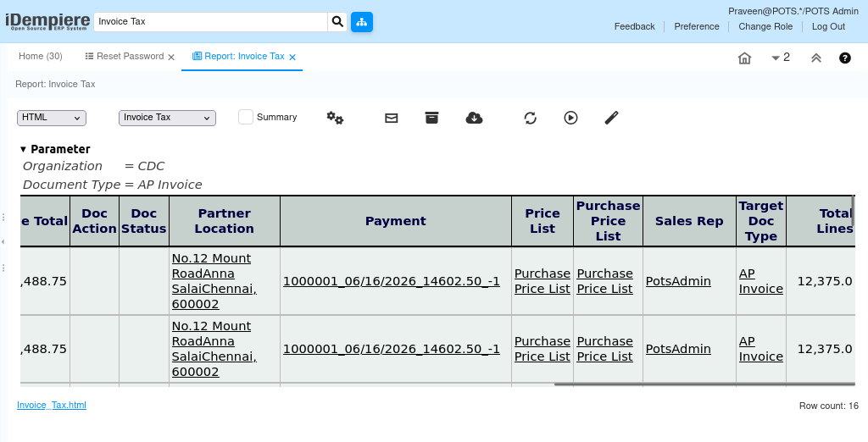Open second row payment 1000001_06/16/2026 link
Screen dimensions: 868x442
[392, 349]
